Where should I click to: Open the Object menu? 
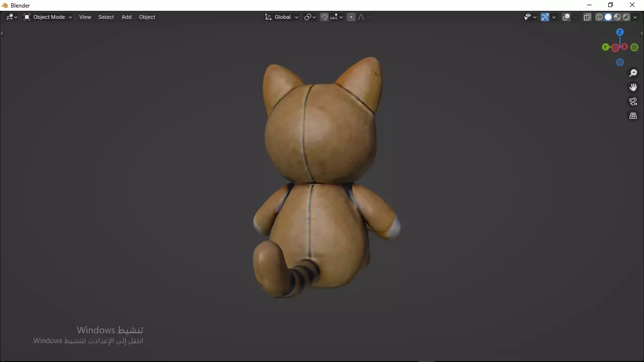147,17
